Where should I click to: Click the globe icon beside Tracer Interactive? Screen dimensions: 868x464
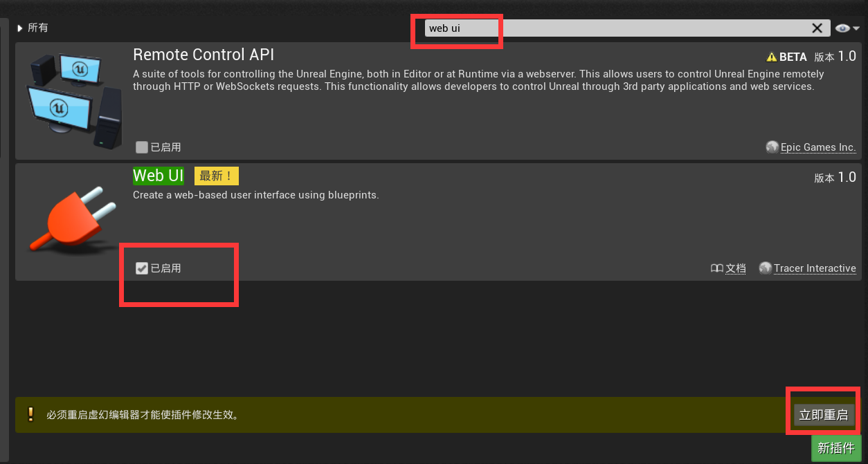pos(766,268)
